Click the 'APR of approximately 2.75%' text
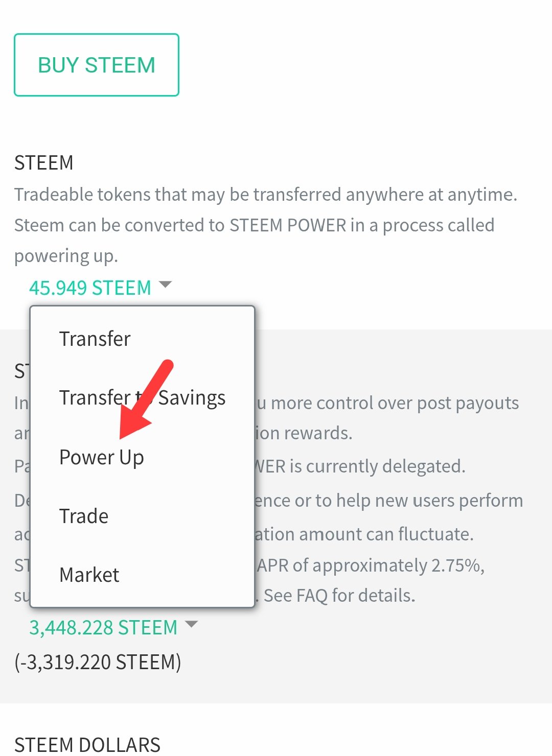 pyautogui.click(x=371, y=565)
